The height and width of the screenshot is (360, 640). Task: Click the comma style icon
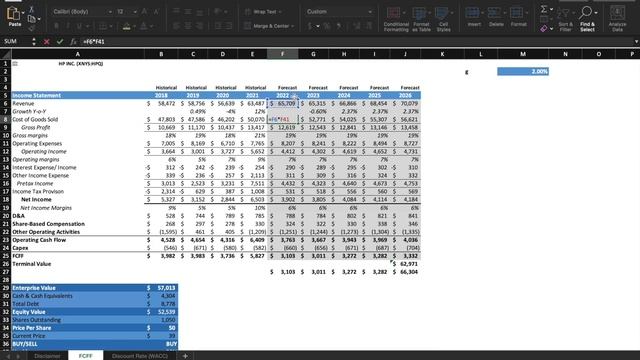(338, 26)
